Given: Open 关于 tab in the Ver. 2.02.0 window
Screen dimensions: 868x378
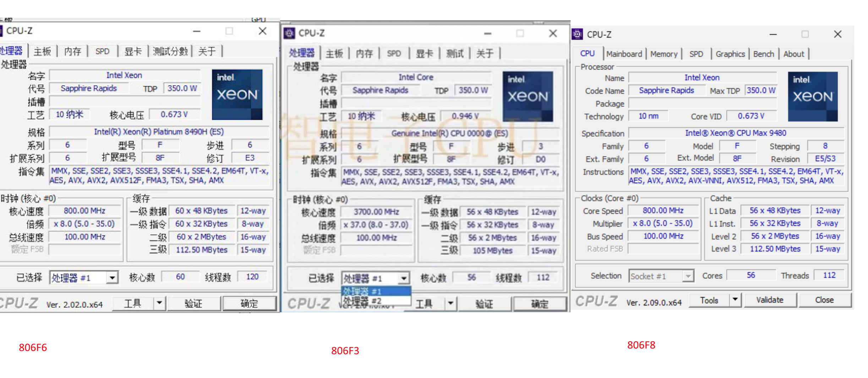Looking at the screenshot, I should click(x=207, y=52).
